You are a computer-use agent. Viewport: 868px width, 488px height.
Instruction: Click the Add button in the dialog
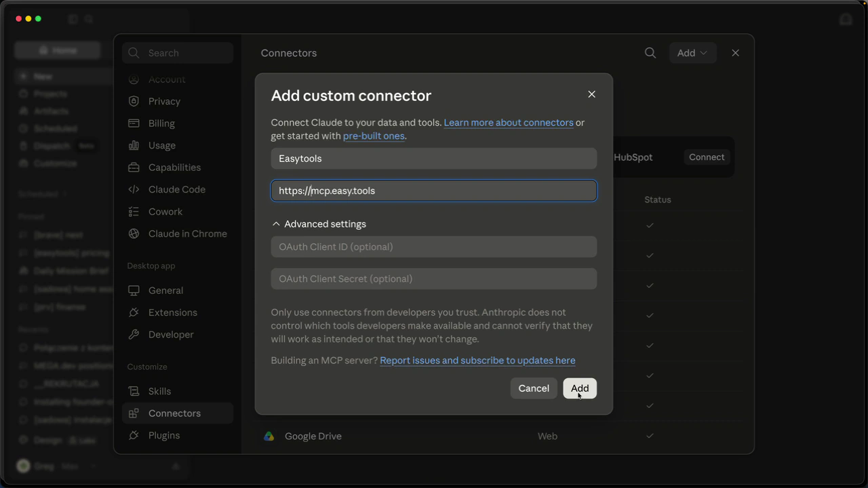click(x=580, y=388)
